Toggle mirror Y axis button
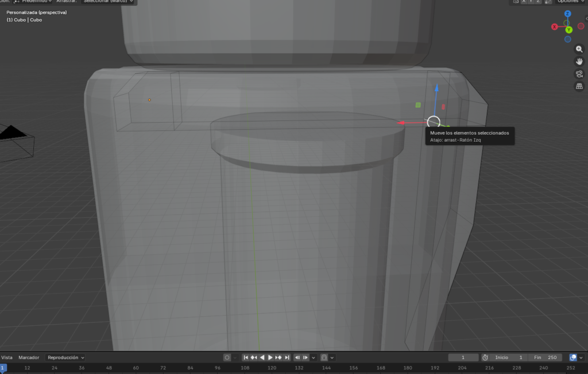 click(531, 2)
